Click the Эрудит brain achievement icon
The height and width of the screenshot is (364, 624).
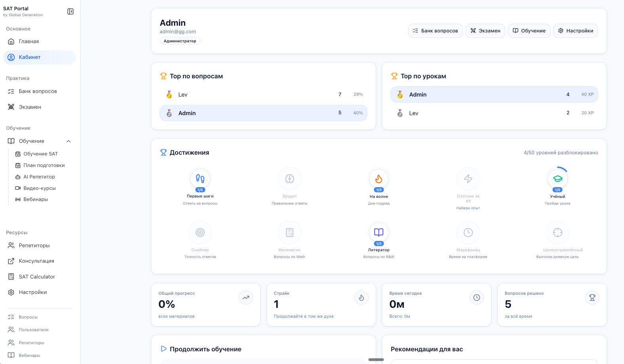coord(289,179)
